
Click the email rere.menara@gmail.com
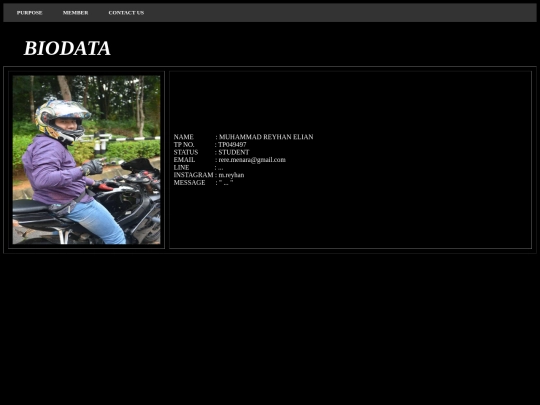click(x=252, y=160)
